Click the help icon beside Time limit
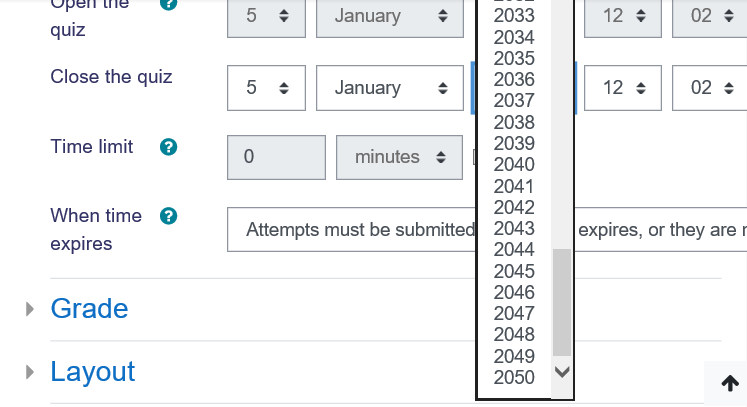 coord(169,147)
